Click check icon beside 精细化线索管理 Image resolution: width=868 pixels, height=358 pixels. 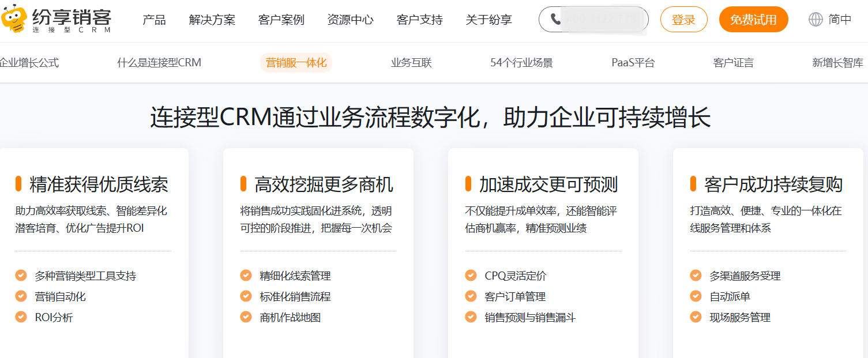(x=246, y=276)
